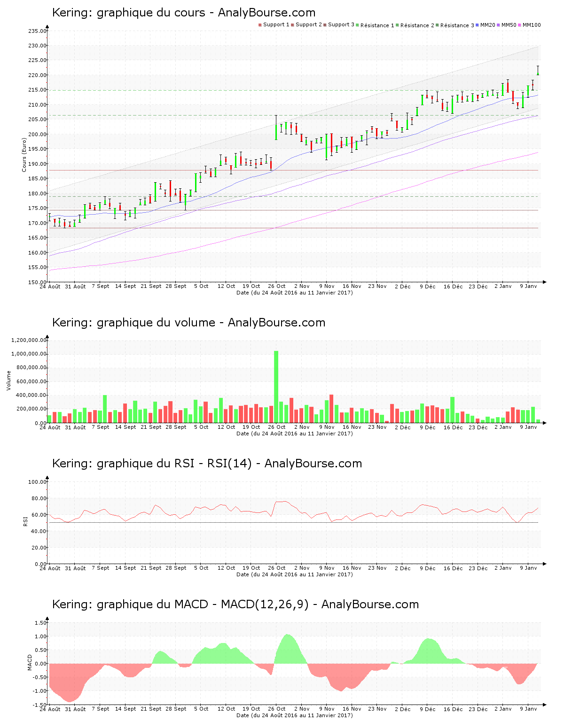Select the MM100 legend label
Viewport: 564px width, 728px height.
[x=532, y=25]
